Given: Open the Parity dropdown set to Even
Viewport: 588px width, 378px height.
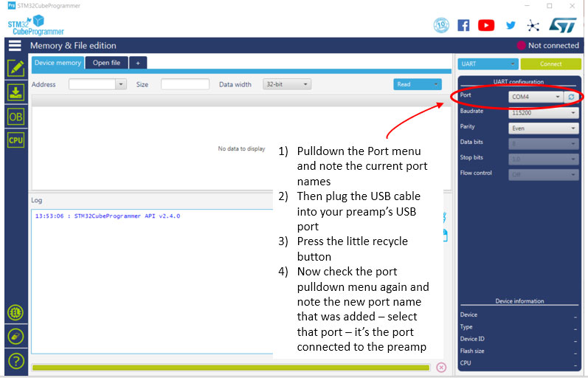Looking at the screenshot, I should (543, 128).
